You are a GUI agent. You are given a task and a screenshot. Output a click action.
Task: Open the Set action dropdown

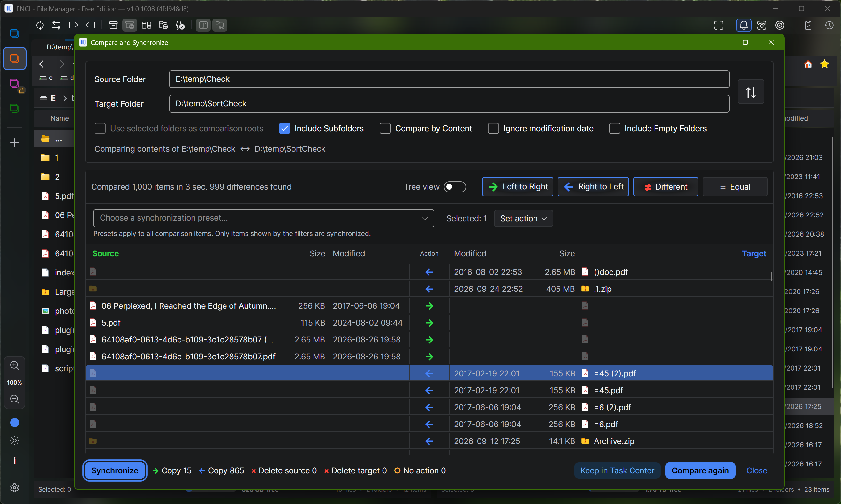[523, 218]
